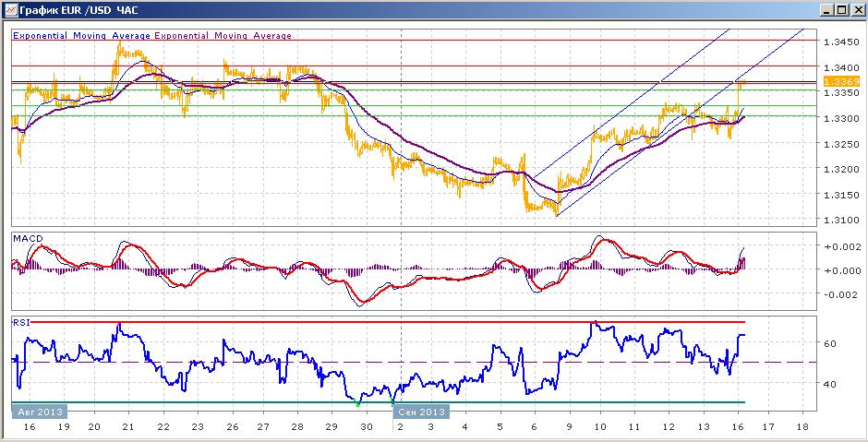Click the 'Авг 2013' month marker
This screenshot has height=442, width=868.
pyautogui.click(x=40, y=412)
